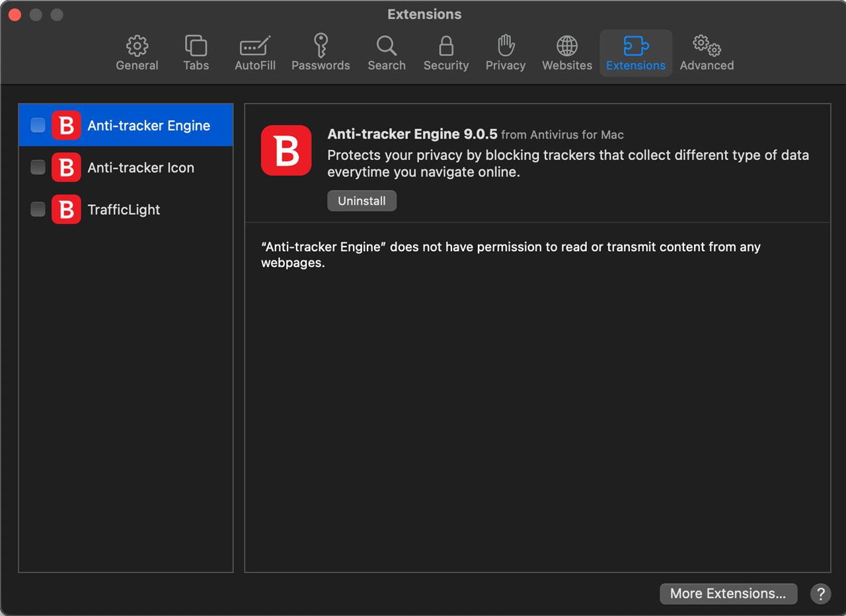Open the General preferences gear icon

(137, 46)
